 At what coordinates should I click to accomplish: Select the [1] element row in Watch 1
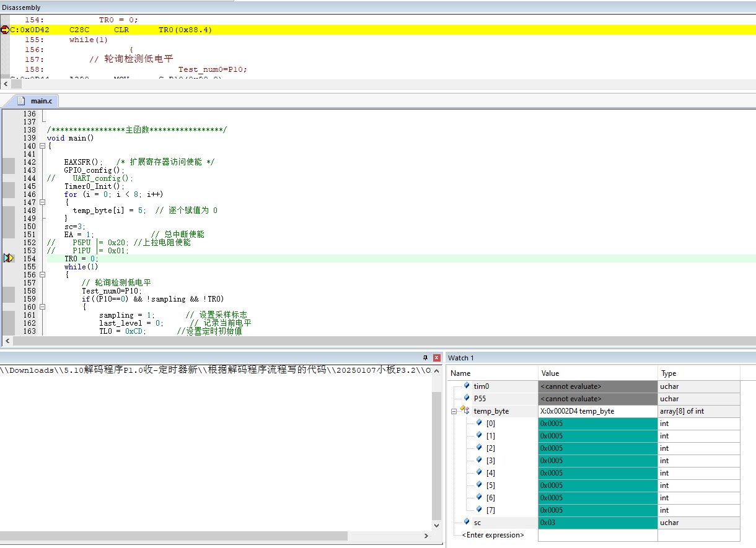(x=594, y=436)
